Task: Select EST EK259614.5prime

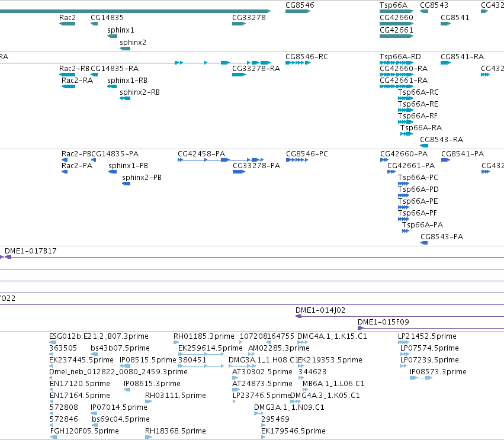Action: 201,355
